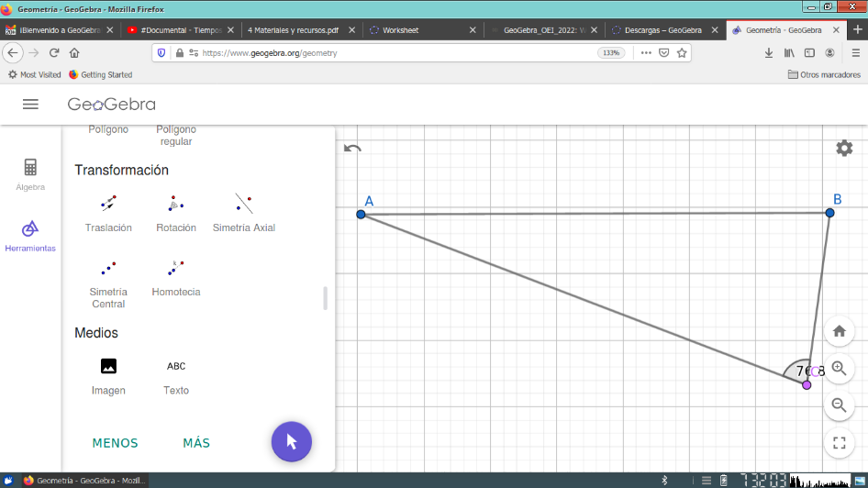Select the Simetría Central tool

click(x=108, y=283)
